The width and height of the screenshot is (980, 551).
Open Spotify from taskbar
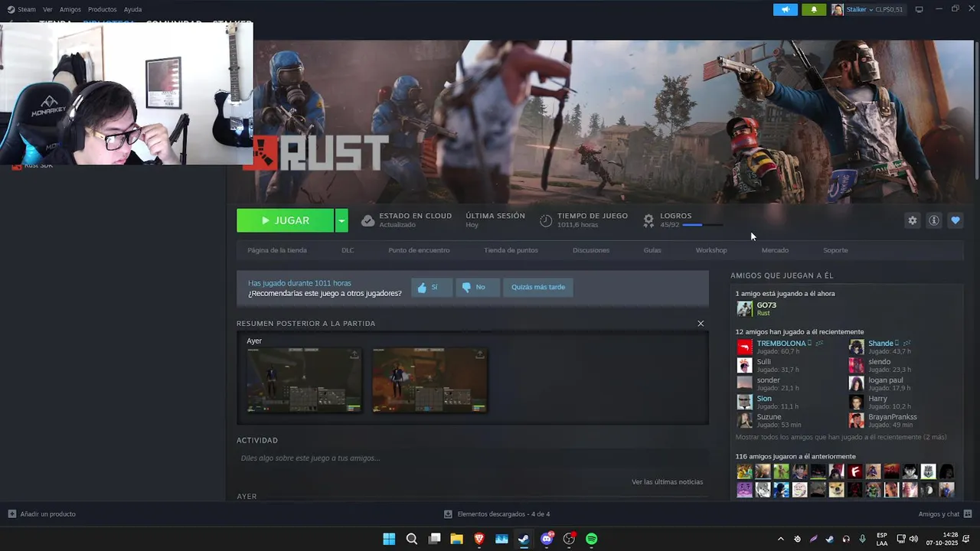(592, 539)
